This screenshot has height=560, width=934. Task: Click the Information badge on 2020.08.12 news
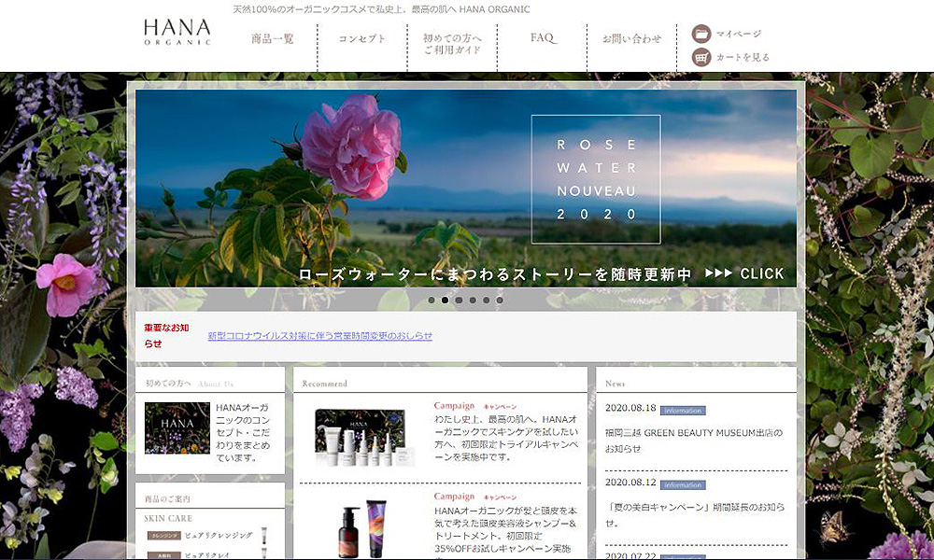click(683, 485)
